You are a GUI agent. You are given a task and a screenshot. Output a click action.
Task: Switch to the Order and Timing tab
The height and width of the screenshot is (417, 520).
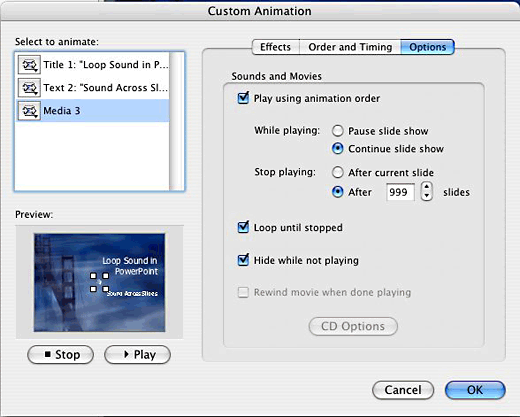click(350, 47)
